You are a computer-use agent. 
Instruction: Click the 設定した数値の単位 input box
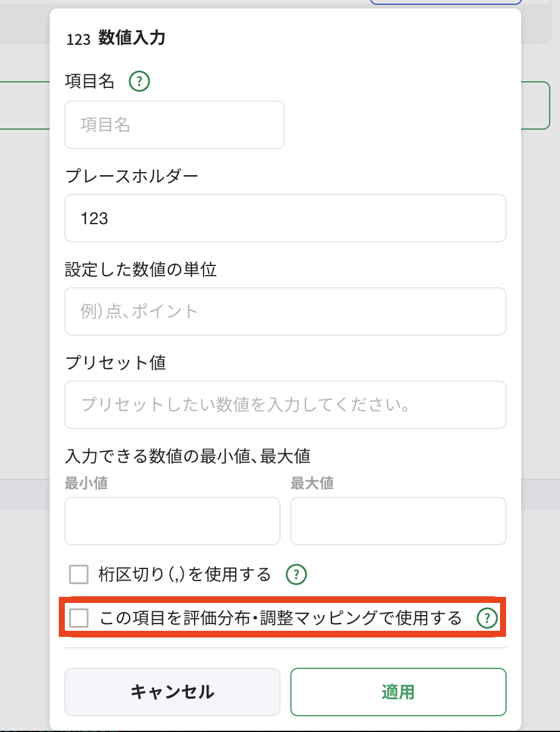(285, 311)
